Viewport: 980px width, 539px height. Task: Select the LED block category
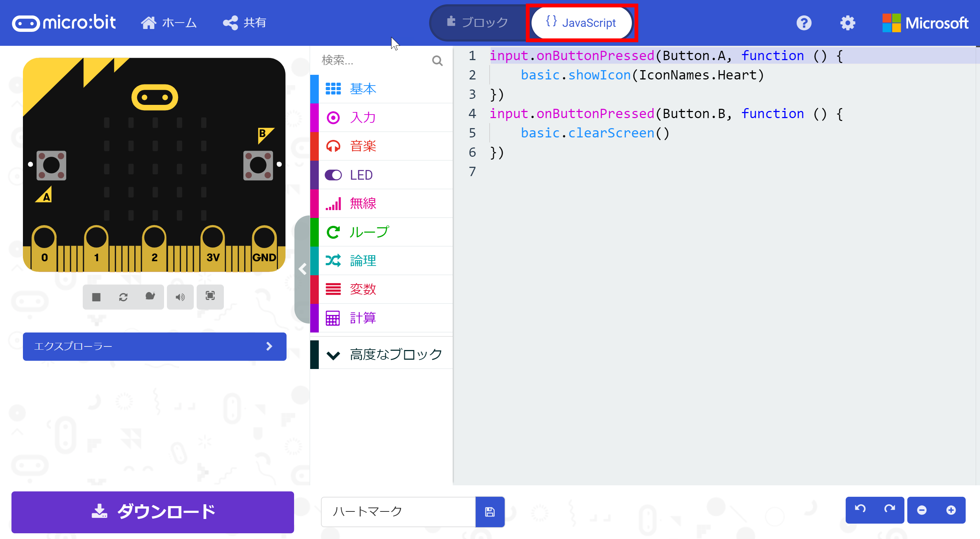click(x=361, y=175)
